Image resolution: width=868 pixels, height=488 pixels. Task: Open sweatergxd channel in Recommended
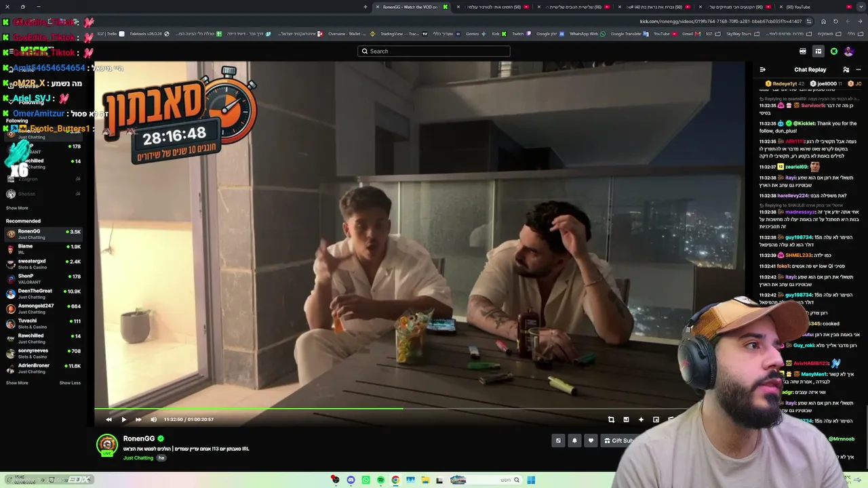tap(43, 264)
